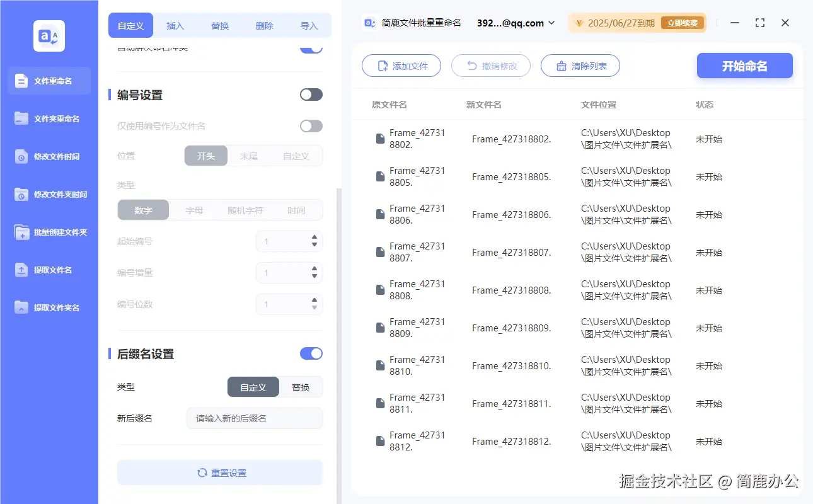This screenshot has width=813, height=504.
Task: Select 自定义 position option under 位置
Action: click(296, 156)
